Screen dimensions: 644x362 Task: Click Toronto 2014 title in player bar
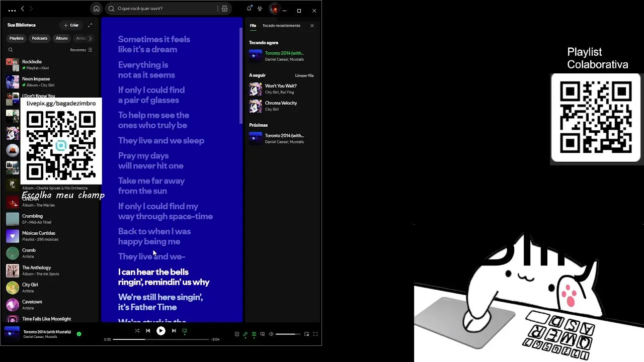[x=47, y=332]
